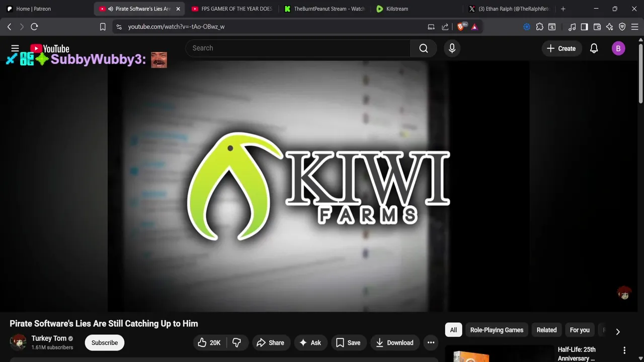Like the video with 20K likes
Viewport: 644px width, 362px height.
(x=209, y=342)
